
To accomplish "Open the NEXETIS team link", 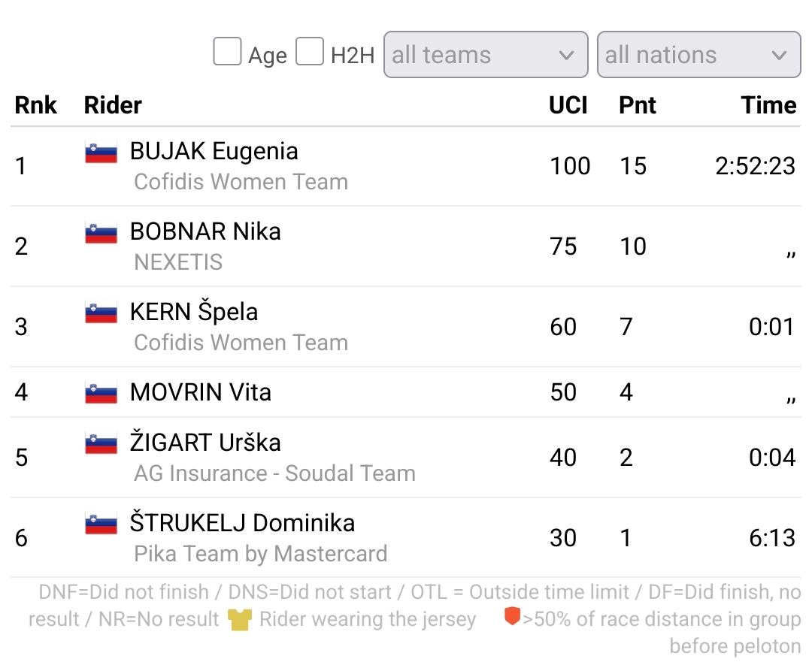I will 178,262.
